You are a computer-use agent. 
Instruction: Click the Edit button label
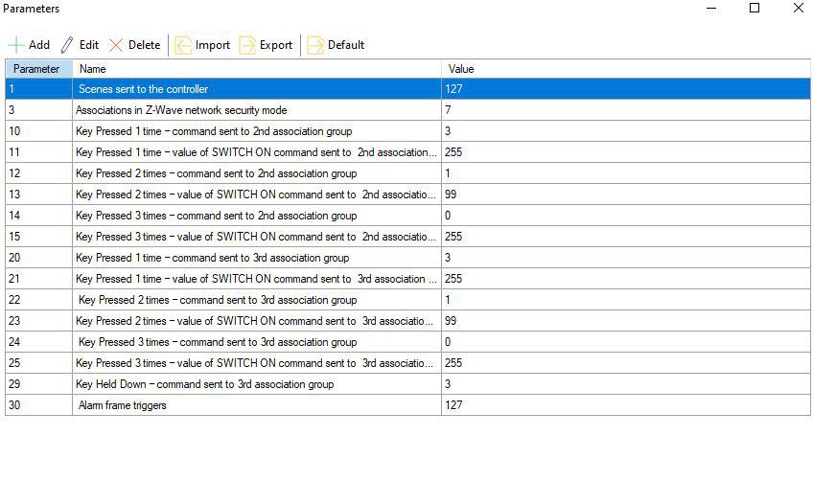(88, 45)
